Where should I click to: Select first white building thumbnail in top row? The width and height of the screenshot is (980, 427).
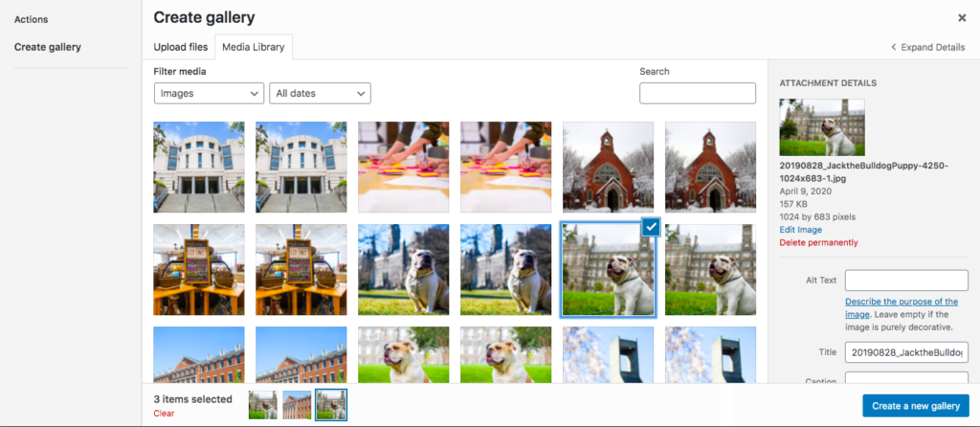pos(199,167)
